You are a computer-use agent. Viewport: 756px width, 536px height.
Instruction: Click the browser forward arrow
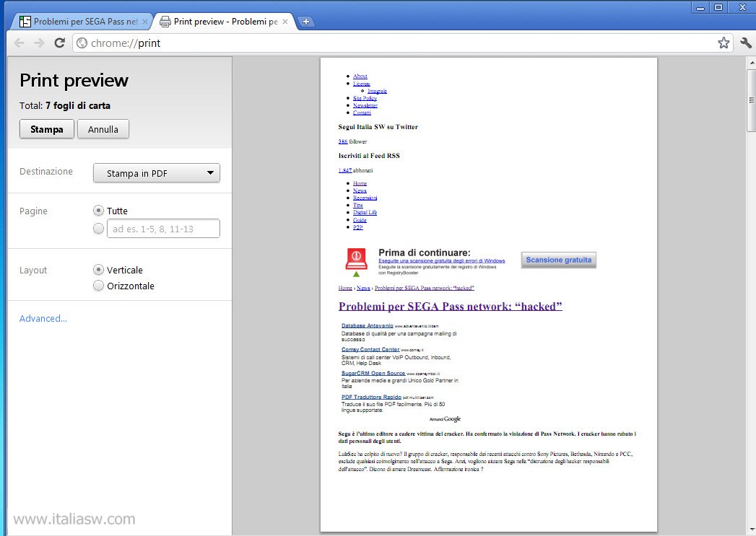(40, 43)
